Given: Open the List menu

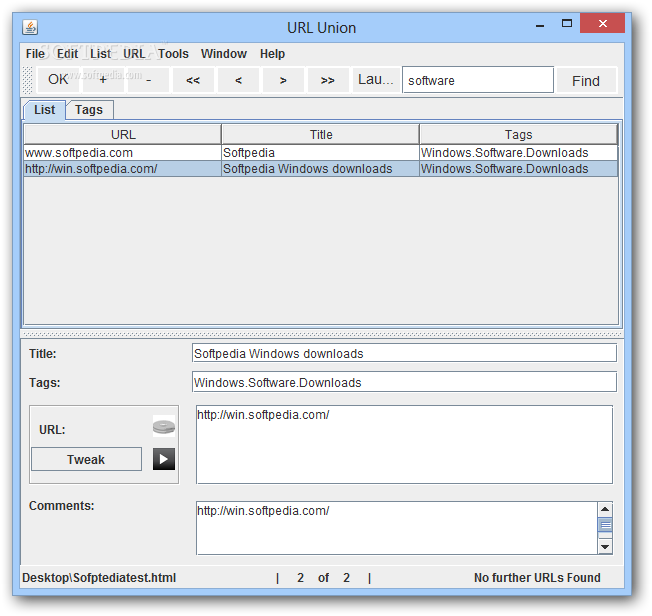Looking at the screenshot, I should click(101, 54).
